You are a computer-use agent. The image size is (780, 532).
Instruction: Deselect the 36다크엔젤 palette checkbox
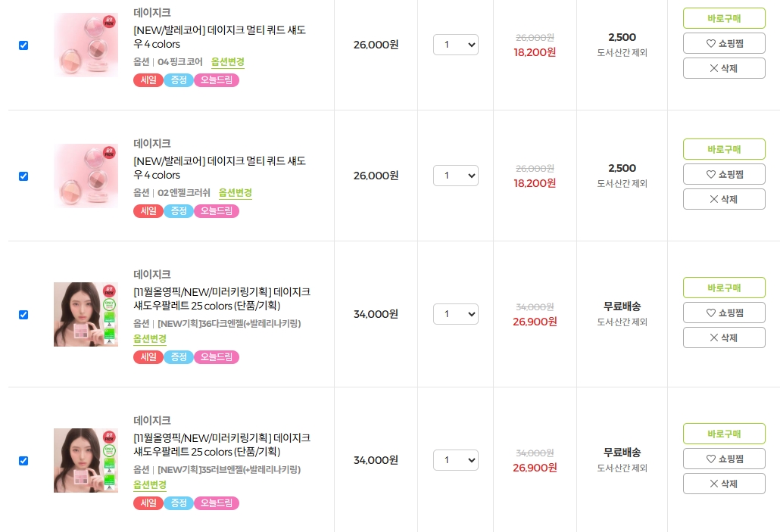(x=23, y=315)
